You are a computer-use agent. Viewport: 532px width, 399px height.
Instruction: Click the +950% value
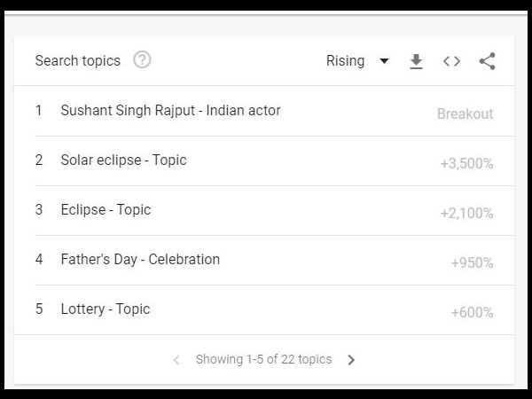point(472,263)
